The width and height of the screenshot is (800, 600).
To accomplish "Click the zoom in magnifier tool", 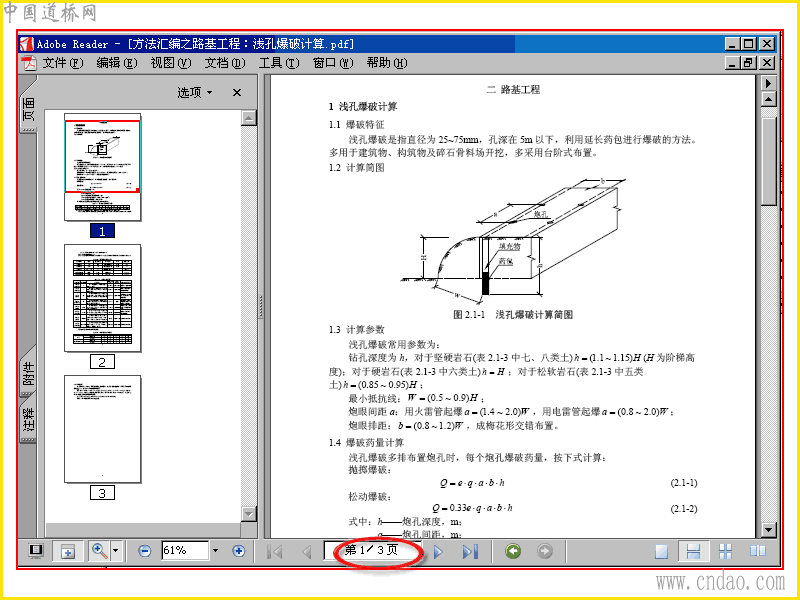I will (99, 551).
